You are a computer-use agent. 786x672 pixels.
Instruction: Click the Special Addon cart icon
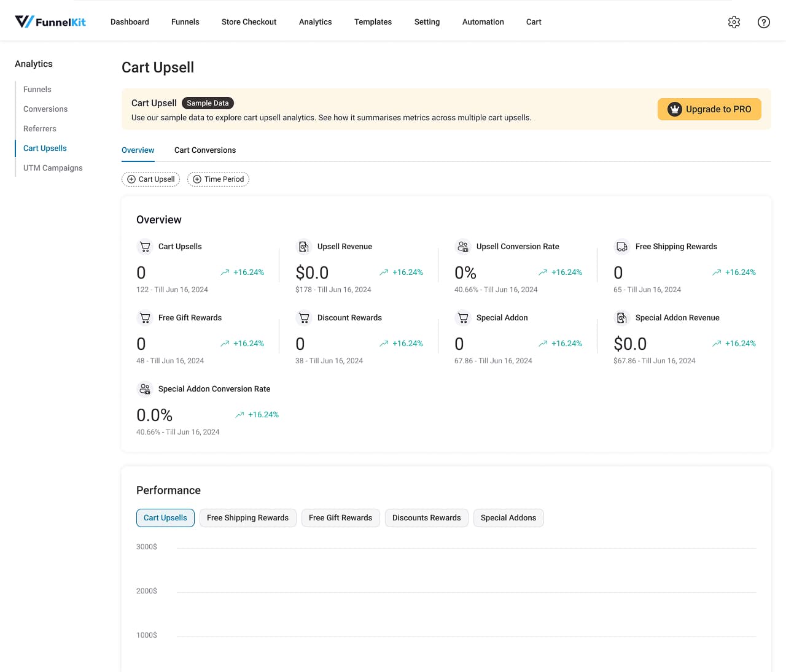tap(463, 318)
